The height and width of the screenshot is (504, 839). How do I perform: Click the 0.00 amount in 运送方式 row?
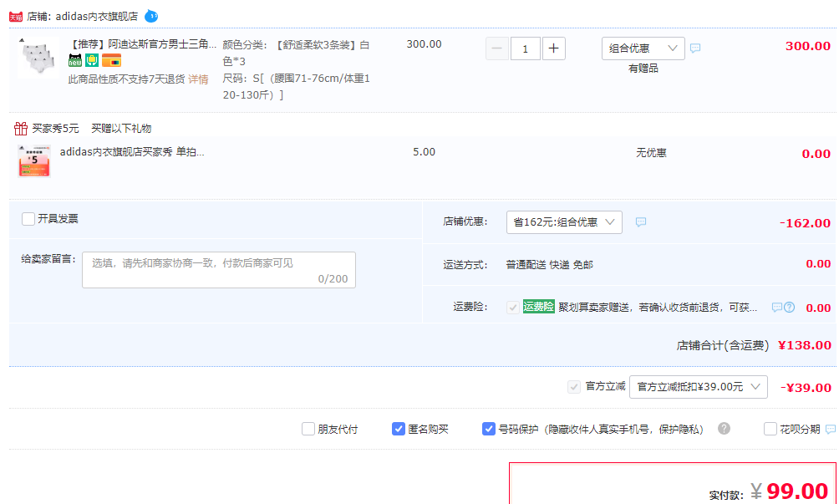[x=818, y=264]
